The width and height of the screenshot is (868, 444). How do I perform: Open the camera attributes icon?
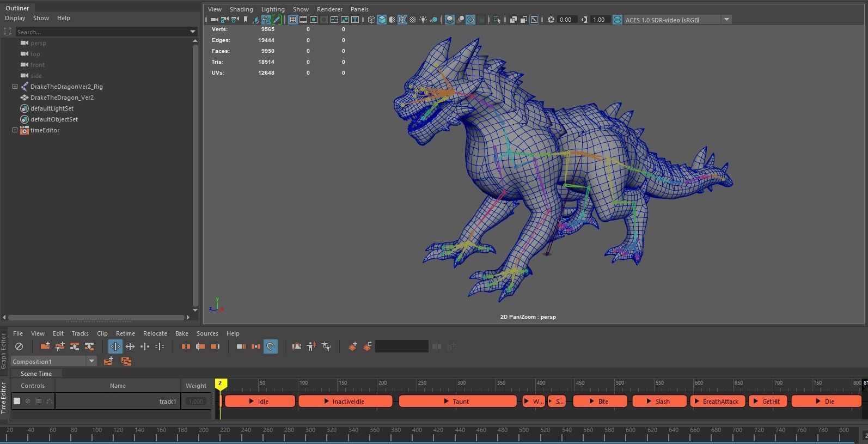tap(235, 20)
